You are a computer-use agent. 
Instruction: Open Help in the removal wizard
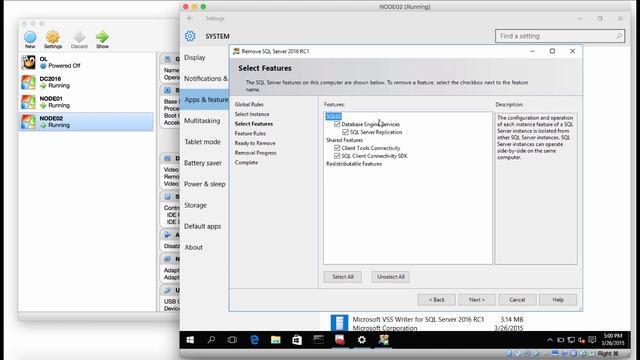(x=558, y=300)
